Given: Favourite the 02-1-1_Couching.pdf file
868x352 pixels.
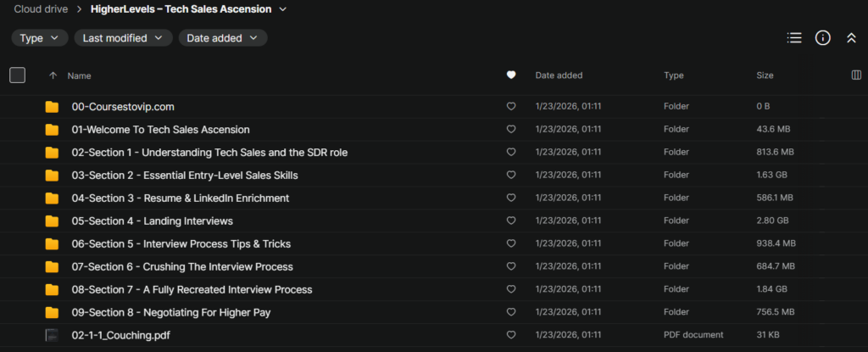Looking at the screenshot, I should point(510,336).
